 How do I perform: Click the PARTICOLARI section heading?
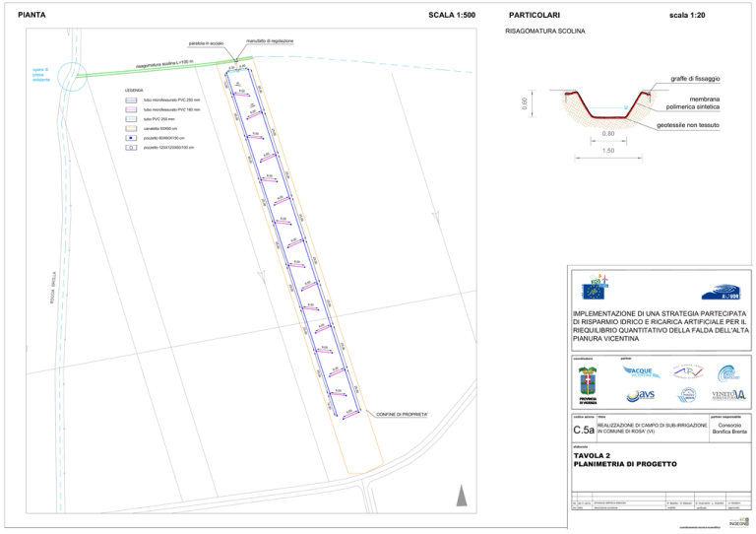coord(533,16)
